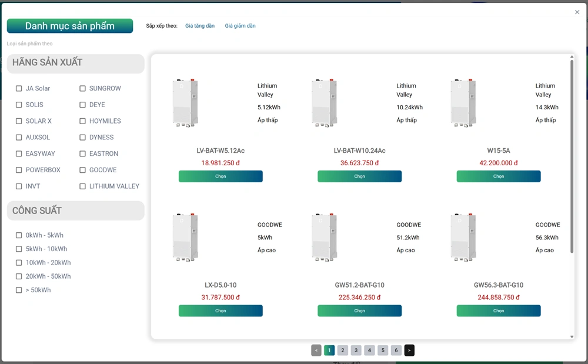Click the price 36.623.750 đ
Viewport: 588px width, 364px height.
360,163
